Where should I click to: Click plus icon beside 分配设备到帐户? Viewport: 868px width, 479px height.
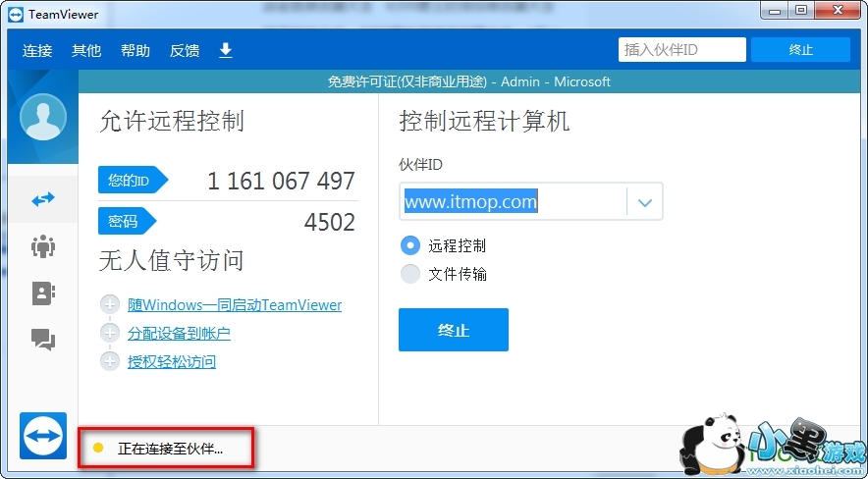[110, 333]
